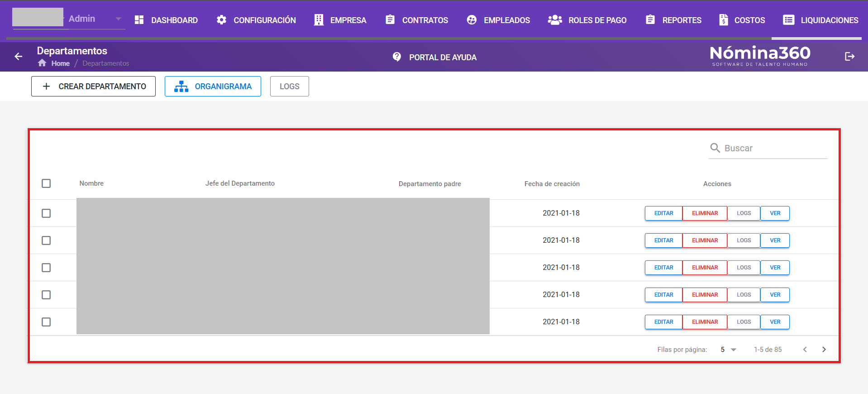Open the DASHBOARD menu

166,20
